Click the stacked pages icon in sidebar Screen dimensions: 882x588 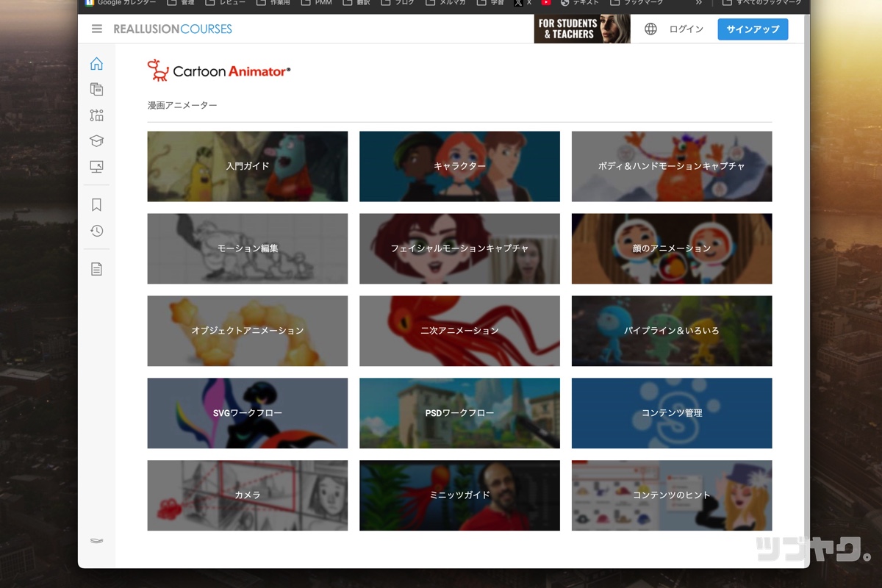(x=96, y=89)
